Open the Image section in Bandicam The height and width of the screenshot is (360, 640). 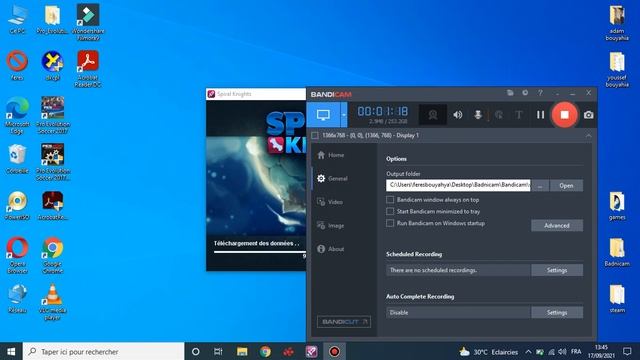(x=331, y=225)
